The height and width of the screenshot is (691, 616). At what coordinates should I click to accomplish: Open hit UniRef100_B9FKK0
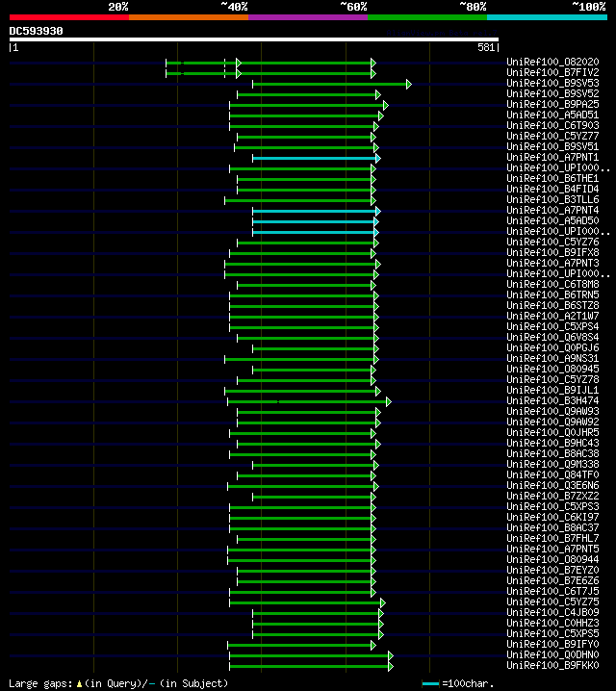tap(552, 665)
